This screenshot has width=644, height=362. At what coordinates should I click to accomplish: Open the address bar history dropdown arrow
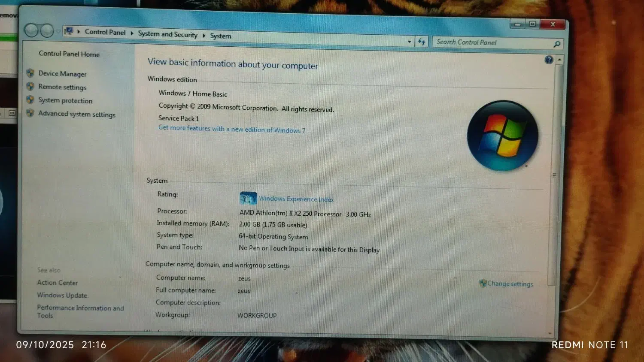click(409, 42)
